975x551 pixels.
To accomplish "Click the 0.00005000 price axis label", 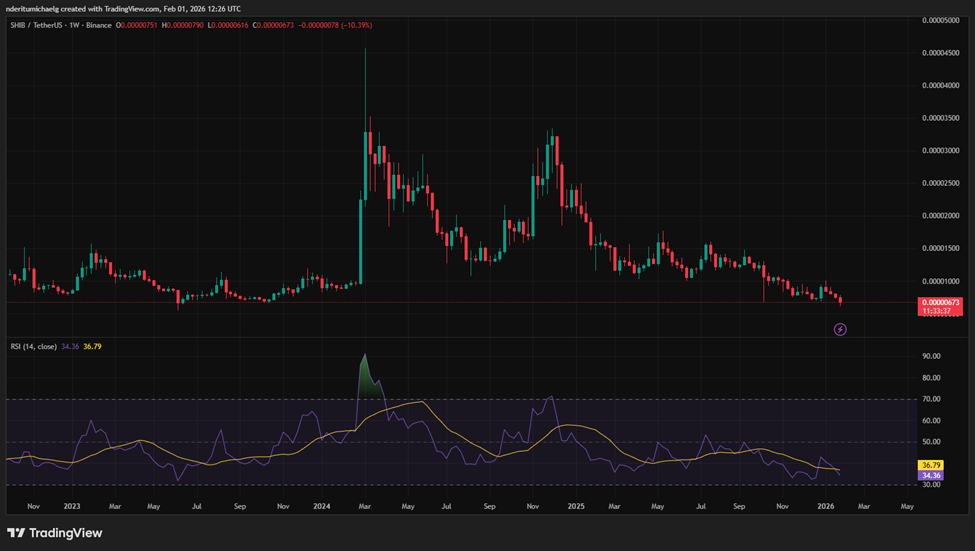I will [943, 20].
